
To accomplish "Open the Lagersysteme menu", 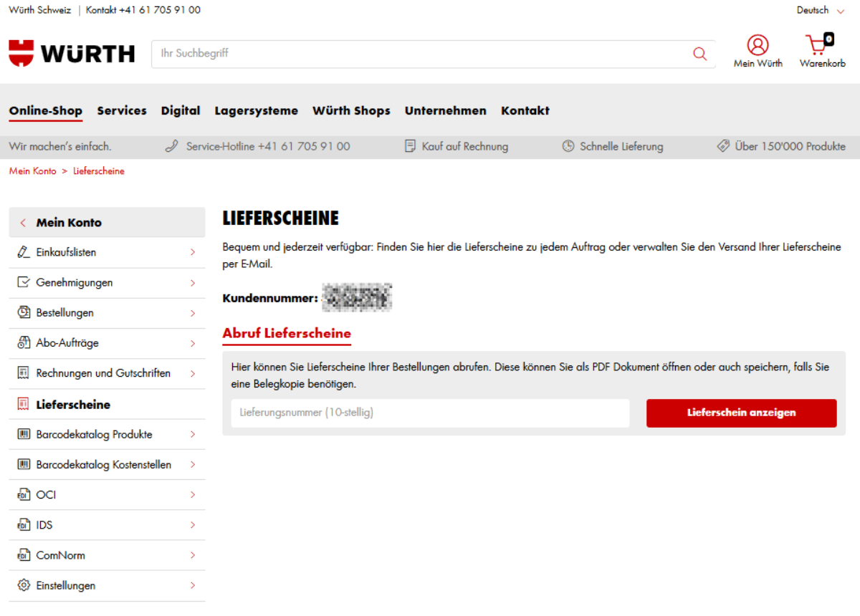I will [256, 110].
